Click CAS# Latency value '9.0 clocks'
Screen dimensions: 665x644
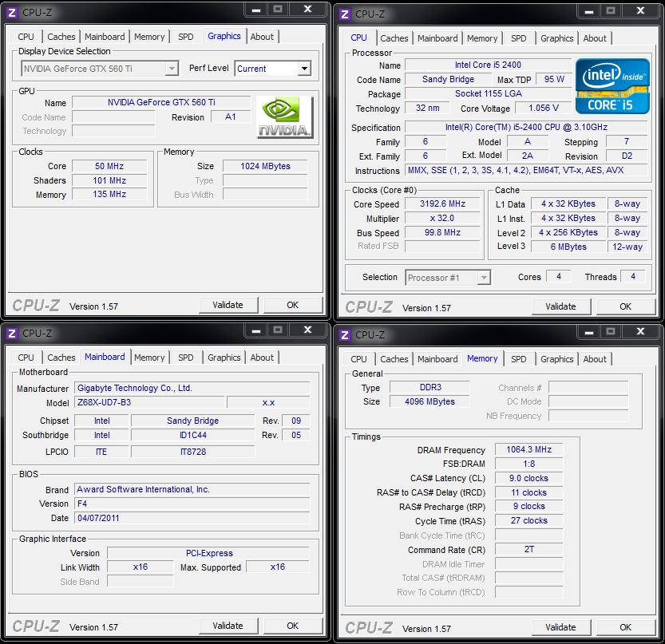528,479
